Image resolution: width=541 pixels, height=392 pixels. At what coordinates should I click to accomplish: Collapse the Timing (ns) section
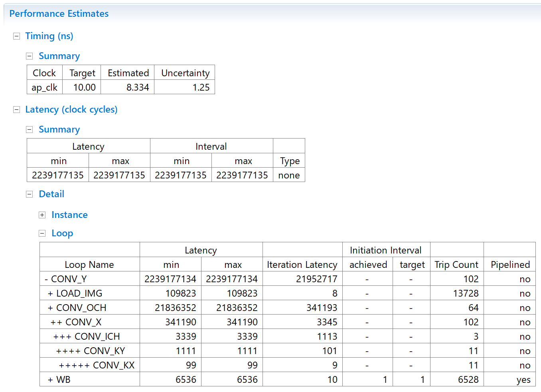coord(16,36)
